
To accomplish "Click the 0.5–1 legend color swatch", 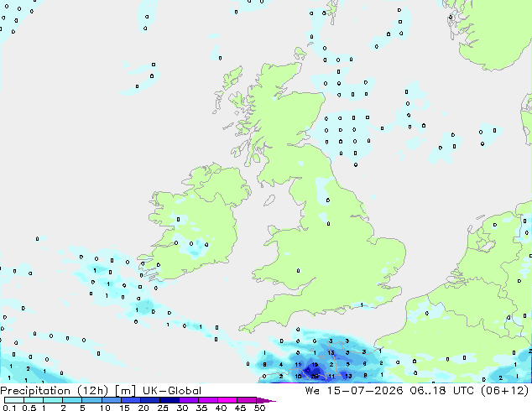I will tap(34, 400).
